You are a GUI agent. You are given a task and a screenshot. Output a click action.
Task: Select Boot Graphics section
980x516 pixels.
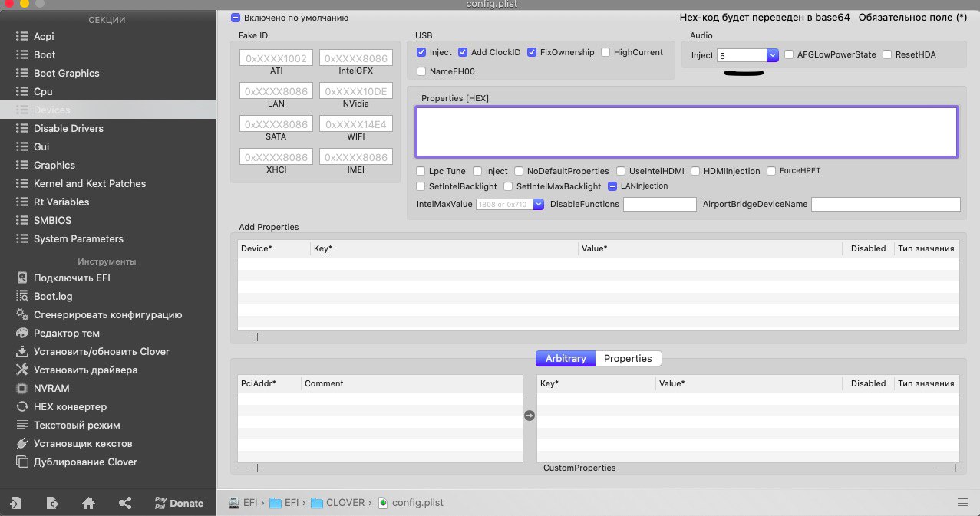[x=107, y=73]
